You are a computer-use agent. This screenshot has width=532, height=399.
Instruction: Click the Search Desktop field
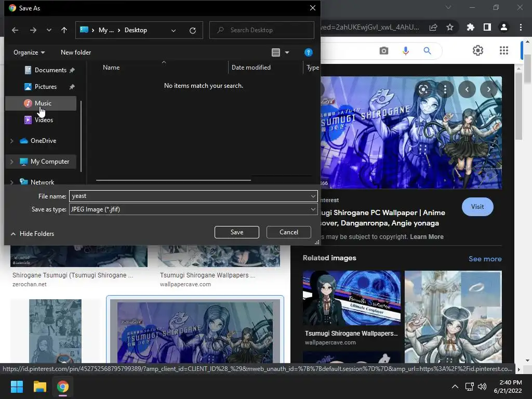262,30
